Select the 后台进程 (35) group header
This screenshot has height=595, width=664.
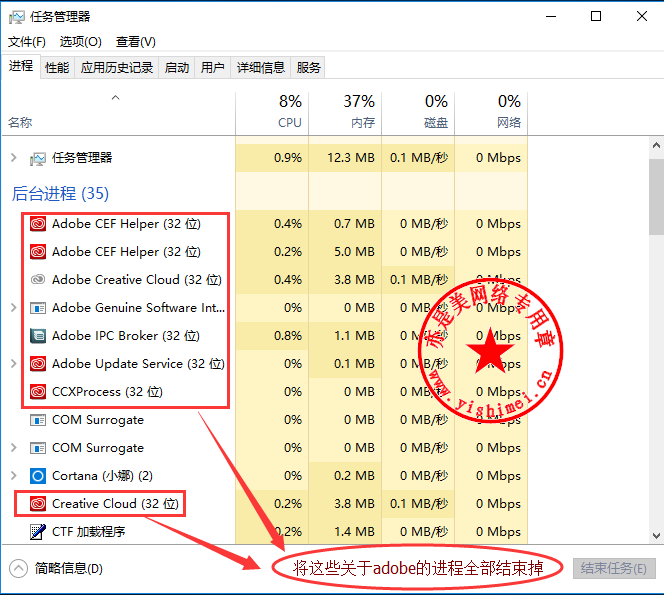point(60,194)
